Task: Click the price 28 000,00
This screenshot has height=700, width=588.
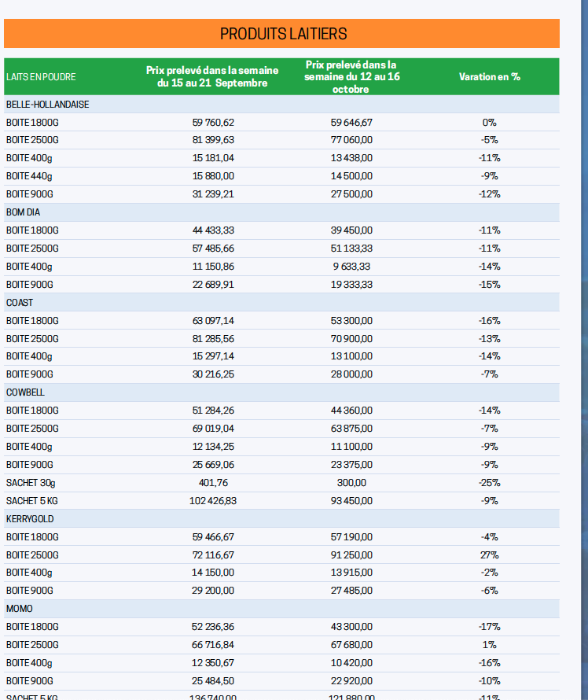Action: 351,374
